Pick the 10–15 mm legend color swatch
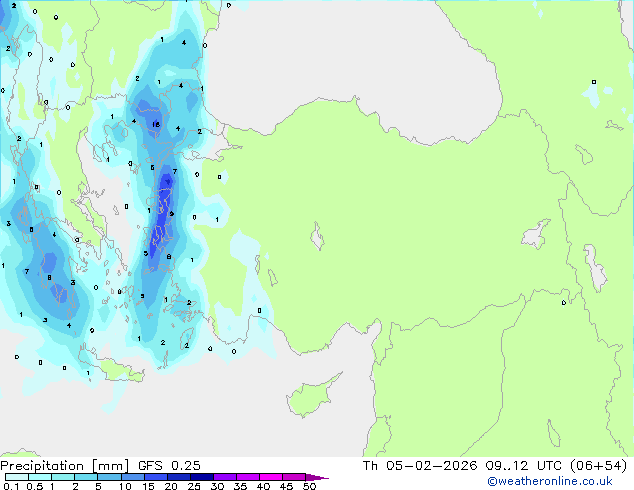634x490 pixels. 132,477
